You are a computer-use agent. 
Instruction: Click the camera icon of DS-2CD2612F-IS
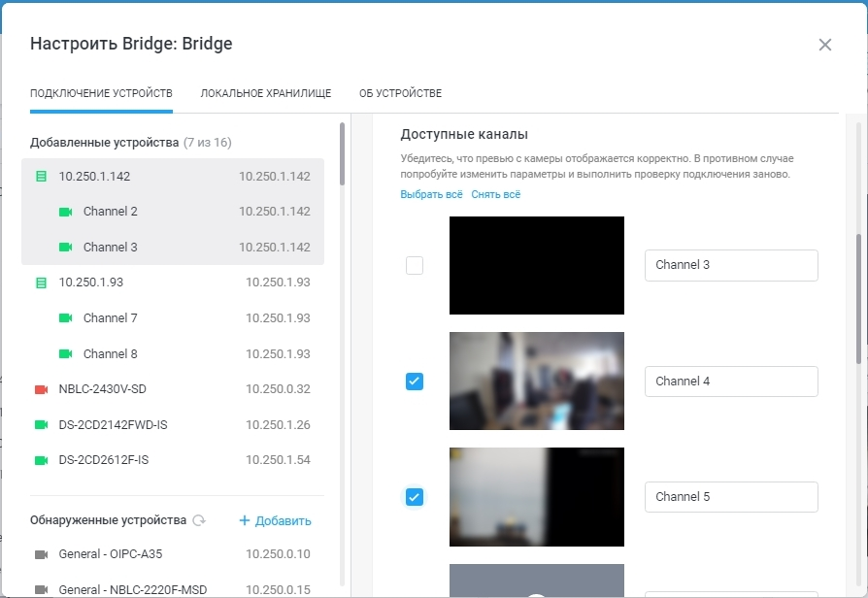41,461
